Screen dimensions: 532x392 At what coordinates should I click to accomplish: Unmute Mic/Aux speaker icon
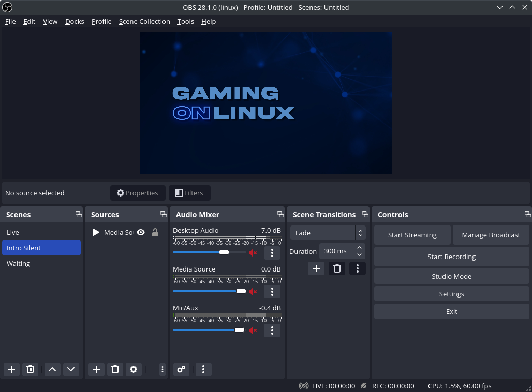(x=253, y=330)
